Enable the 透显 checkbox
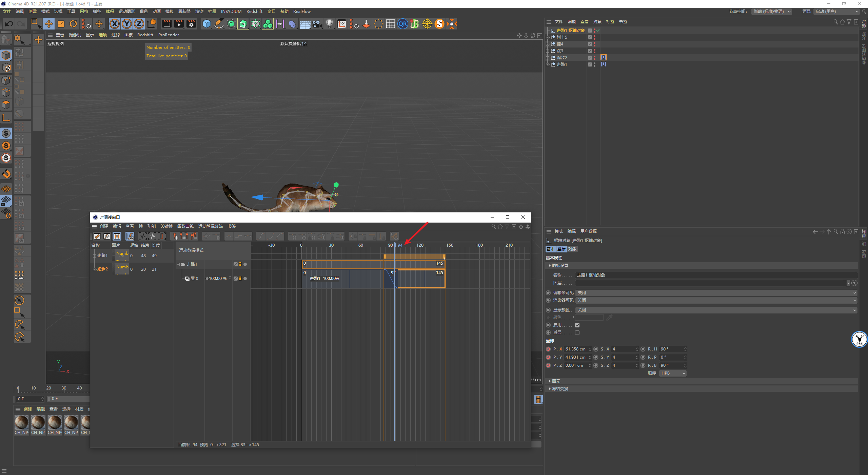The height and width of the screenshot is (475, 868). pos(577,333)
